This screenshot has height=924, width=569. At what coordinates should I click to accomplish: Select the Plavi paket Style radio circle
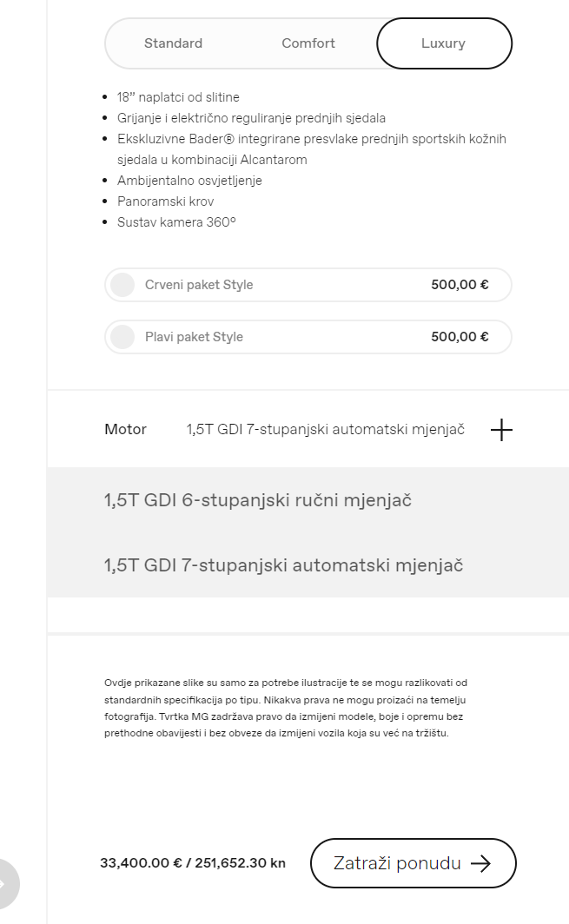[x=122, y=337]
